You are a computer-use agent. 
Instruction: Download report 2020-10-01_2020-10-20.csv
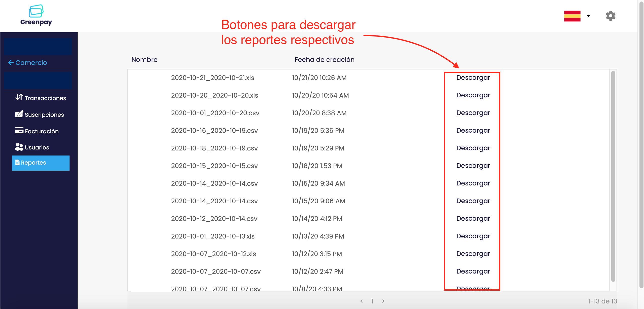(x=473, y=113)
